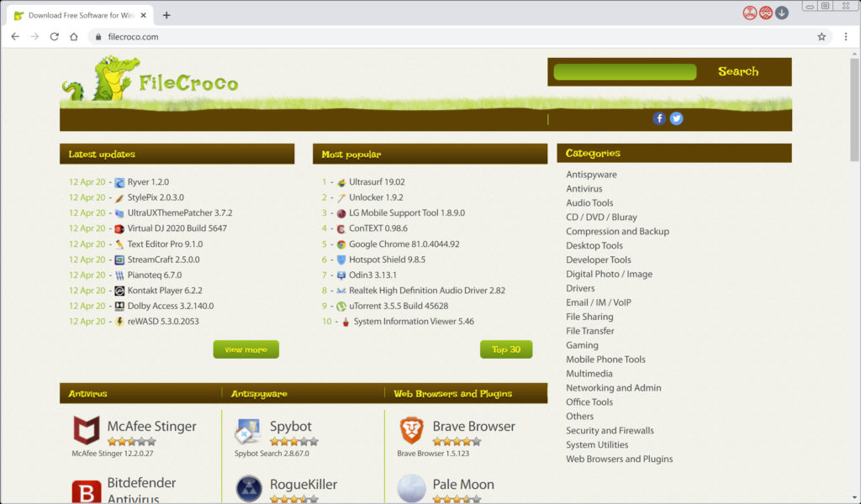Viewport: 861px width, 504px height.
Task: Open the Text Editor Pro 9.1.0 link
Action: tap(166, 244)
